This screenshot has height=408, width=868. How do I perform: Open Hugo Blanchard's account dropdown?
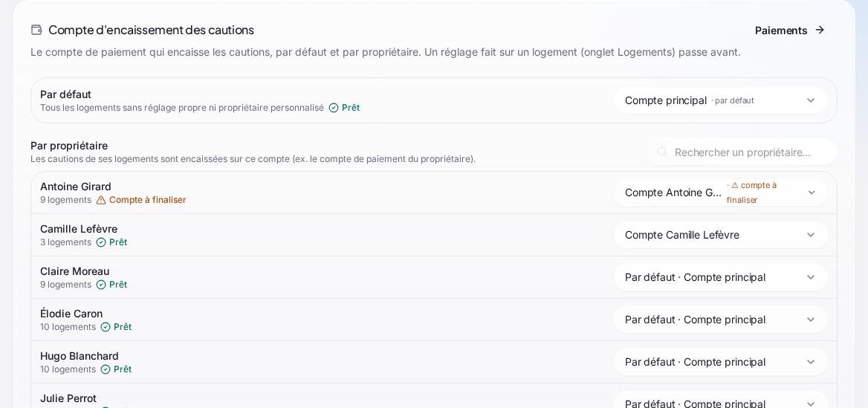720,362
